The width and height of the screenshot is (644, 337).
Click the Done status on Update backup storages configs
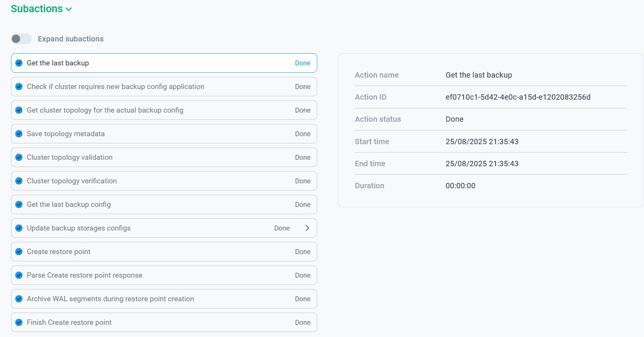point(282,228)
